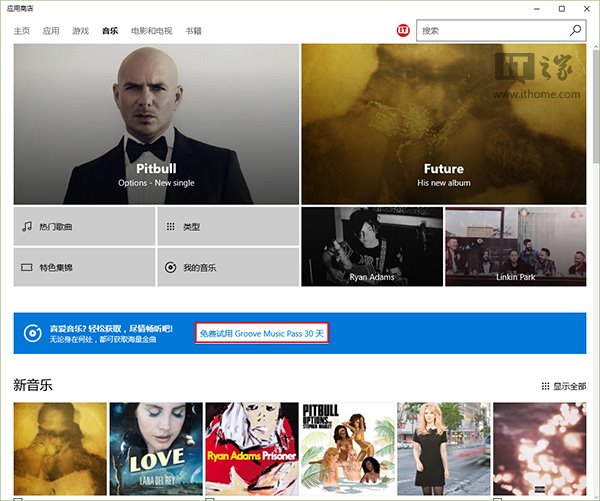Switch to the 应用 apps tab

pyautogui.click(x=51, y=31)
